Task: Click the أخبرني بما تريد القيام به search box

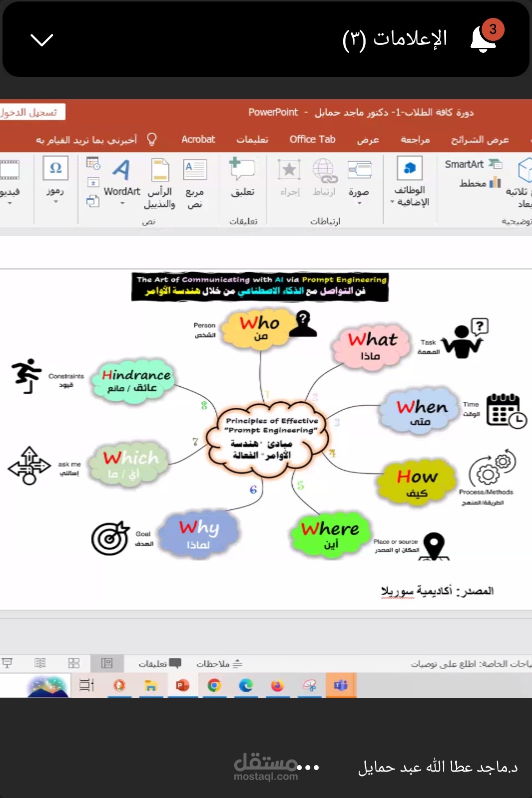Action: [x=86, y=140]
